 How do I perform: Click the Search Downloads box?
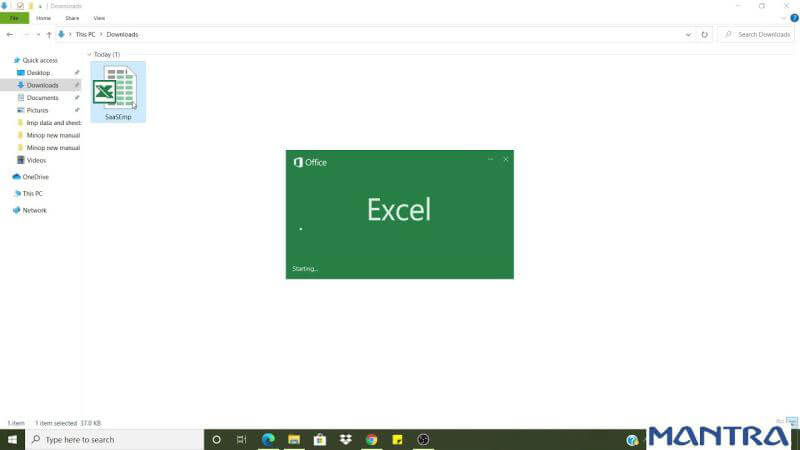[762, 34]
